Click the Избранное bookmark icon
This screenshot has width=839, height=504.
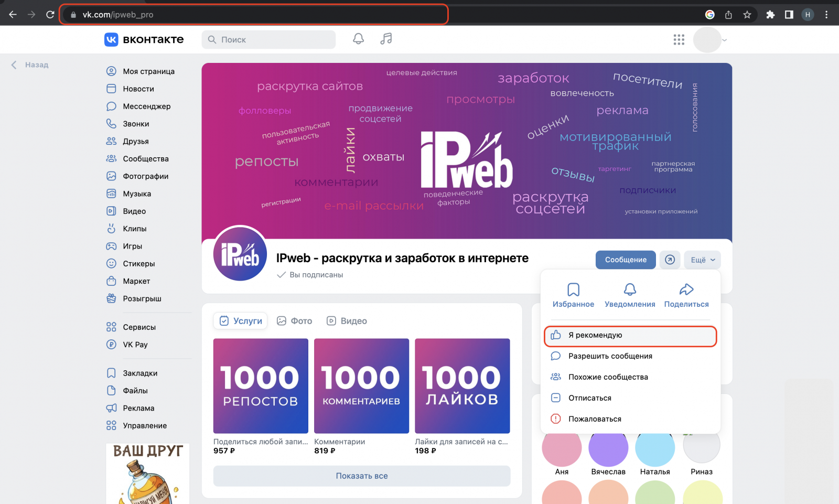[573, 290]
